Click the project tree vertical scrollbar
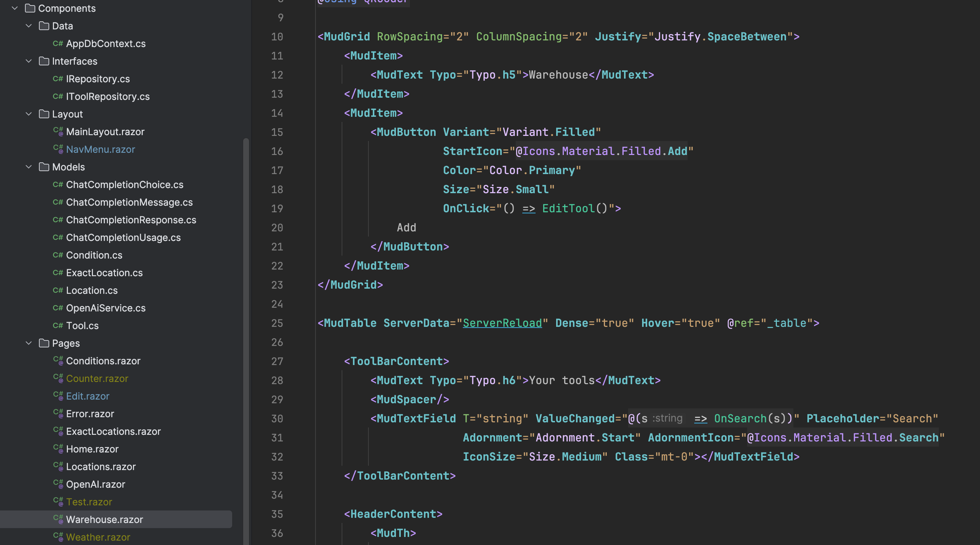980x545 pixels. (x=246, y=304)
